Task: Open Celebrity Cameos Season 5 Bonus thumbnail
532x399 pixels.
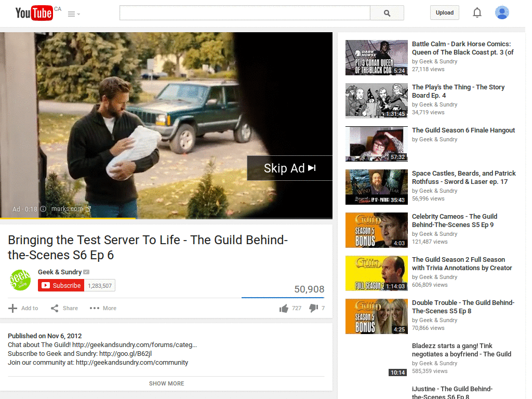Action: coord(377,230)
